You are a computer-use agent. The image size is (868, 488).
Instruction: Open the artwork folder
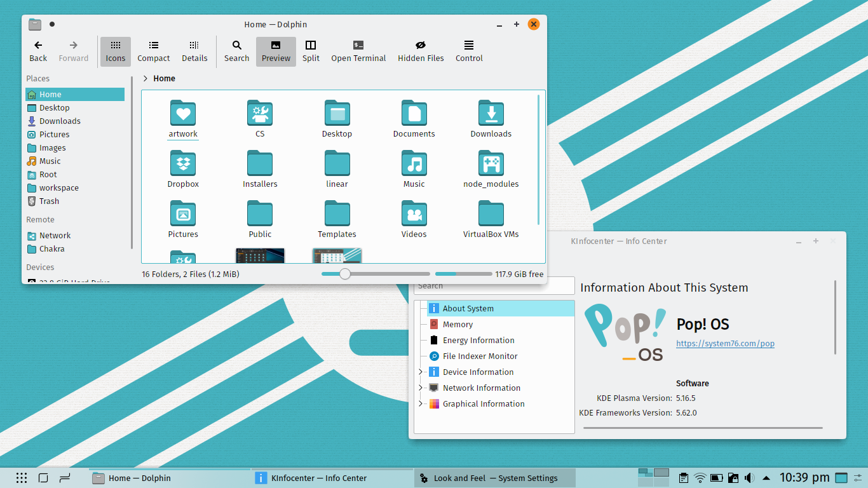(x=183, y=119)
